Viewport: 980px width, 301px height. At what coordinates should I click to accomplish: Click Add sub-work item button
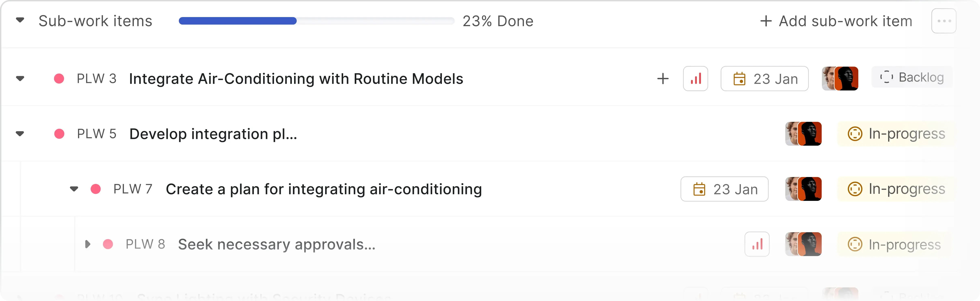click(x=836, y=21)
